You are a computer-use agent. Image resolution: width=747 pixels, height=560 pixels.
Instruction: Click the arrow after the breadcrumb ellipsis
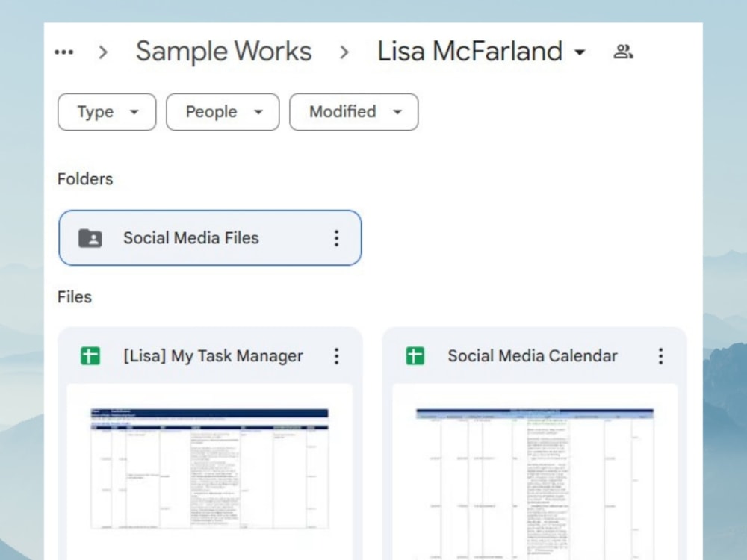point(103,52)
